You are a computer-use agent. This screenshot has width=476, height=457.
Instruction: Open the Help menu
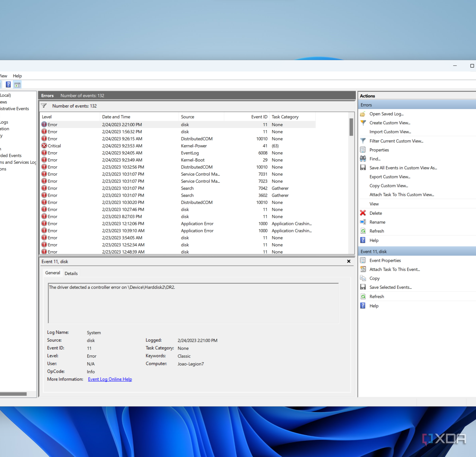(x=17, y=76)
